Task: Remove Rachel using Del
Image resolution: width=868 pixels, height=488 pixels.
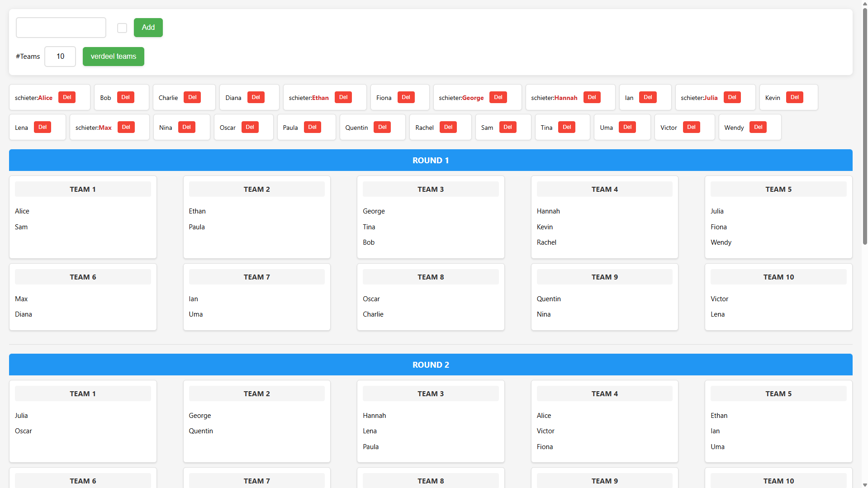Action: point(448,127)
